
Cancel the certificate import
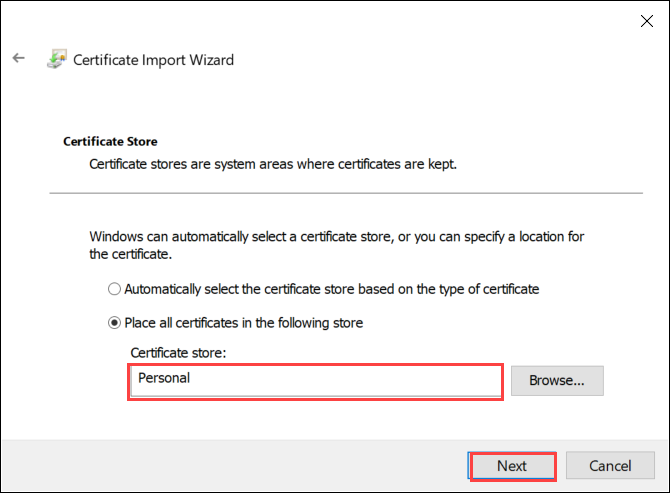click(610, 466)
